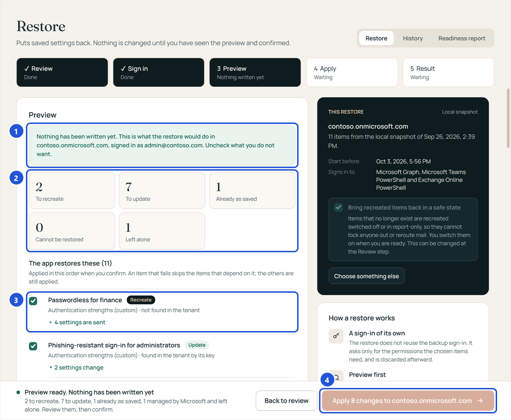The image size is (511, 420).
Task: Expand "4 settings are sent" details
Action: coord(77,322)
